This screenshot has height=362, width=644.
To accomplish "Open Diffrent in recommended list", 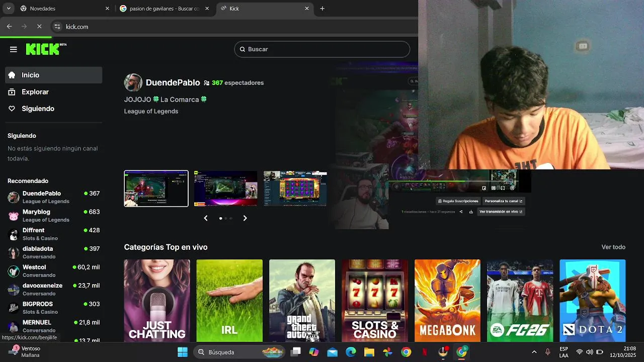I will [x=54, y=234].
